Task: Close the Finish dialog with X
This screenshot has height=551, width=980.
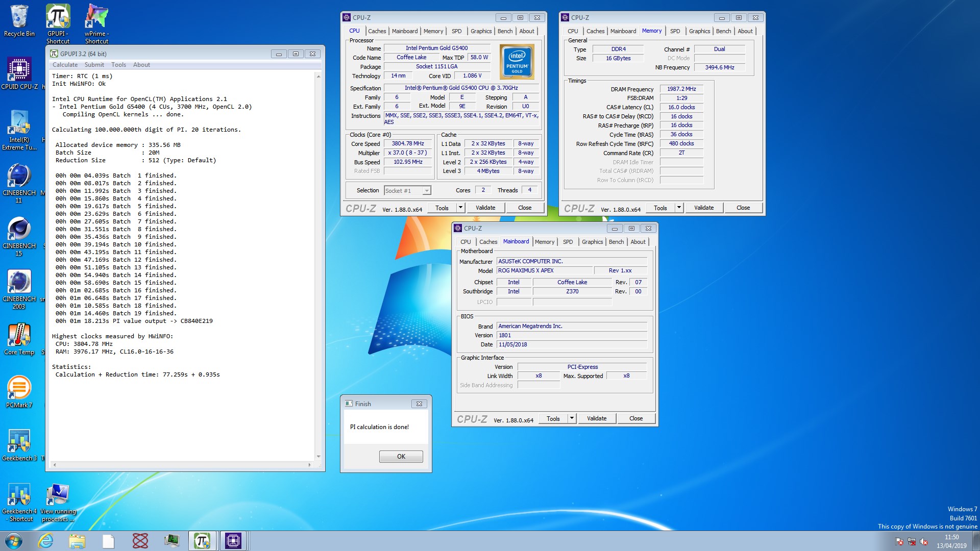Action: click(x=419, y=404)
